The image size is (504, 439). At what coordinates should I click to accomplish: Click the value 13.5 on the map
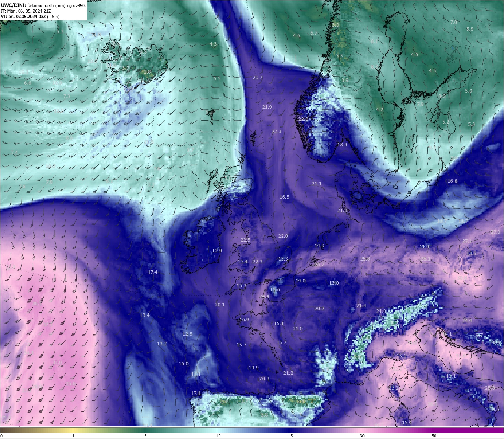471,254
